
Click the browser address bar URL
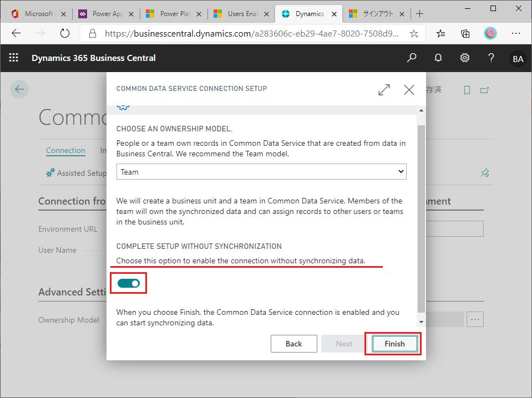tap(252, 33)
